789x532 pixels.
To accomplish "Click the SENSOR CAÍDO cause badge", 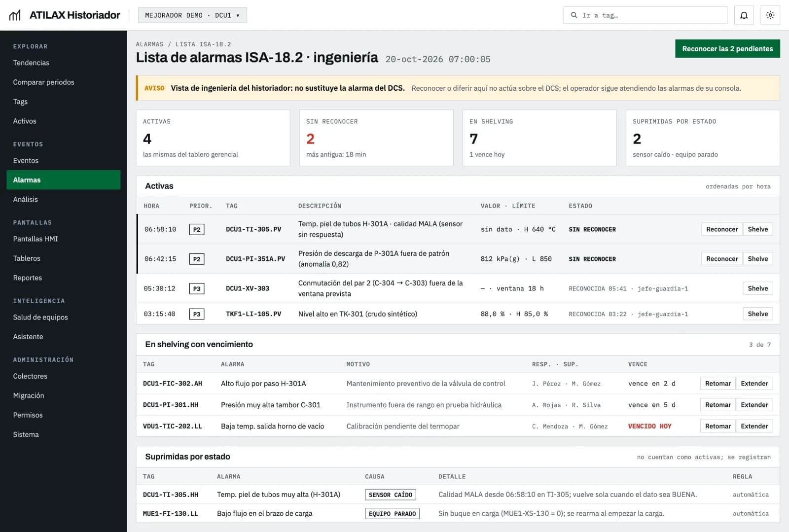I will click(391, 495).
